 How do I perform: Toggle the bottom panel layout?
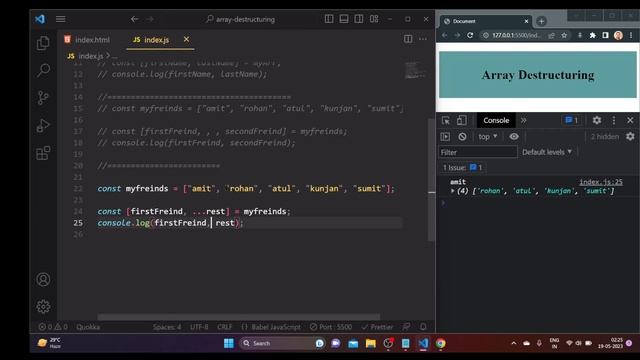344,19
